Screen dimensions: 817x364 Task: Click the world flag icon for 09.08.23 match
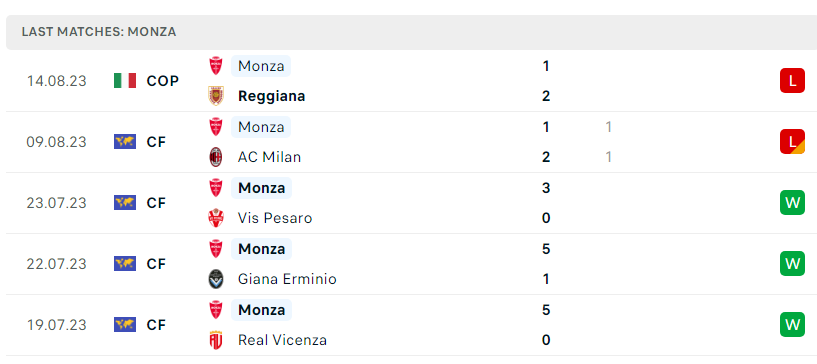125,141
